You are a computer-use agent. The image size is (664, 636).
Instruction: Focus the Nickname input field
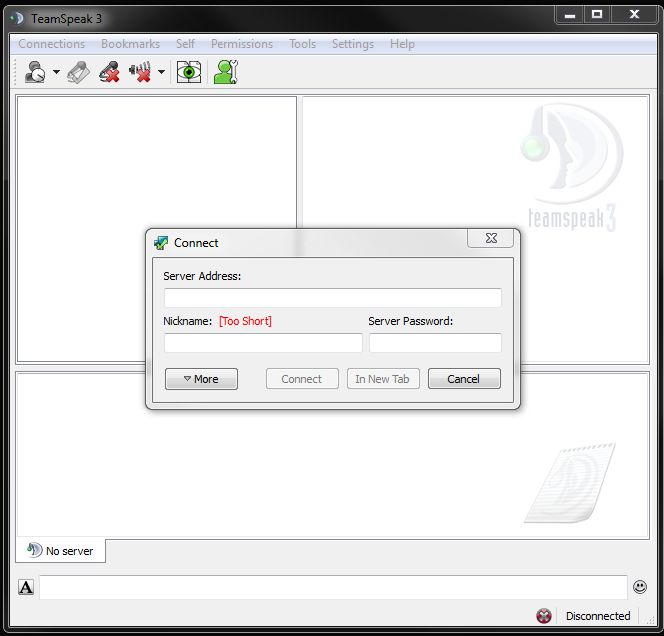263,343
